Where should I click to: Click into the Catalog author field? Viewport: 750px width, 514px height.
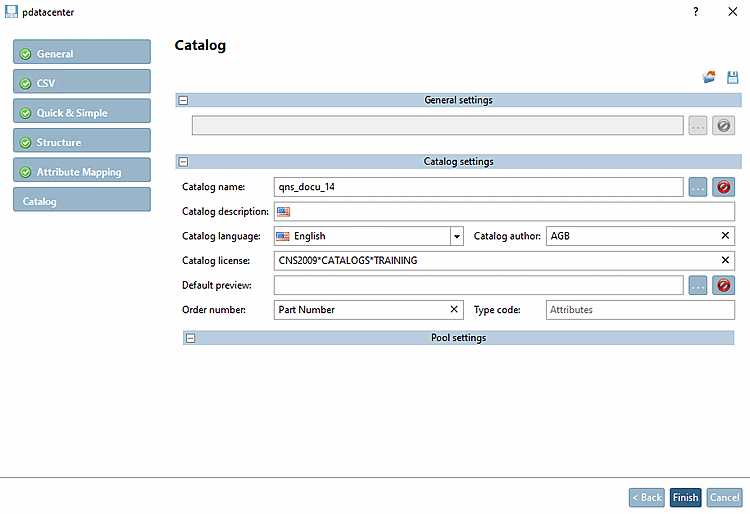[640, 236]
